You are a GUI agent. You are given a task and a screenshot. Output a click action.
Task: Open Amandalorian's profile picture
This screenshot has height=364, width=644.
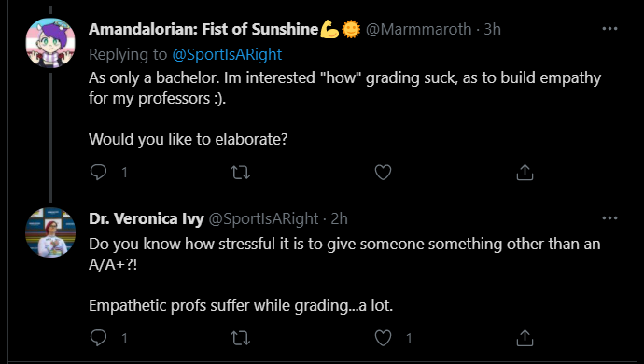click(50, 43)
